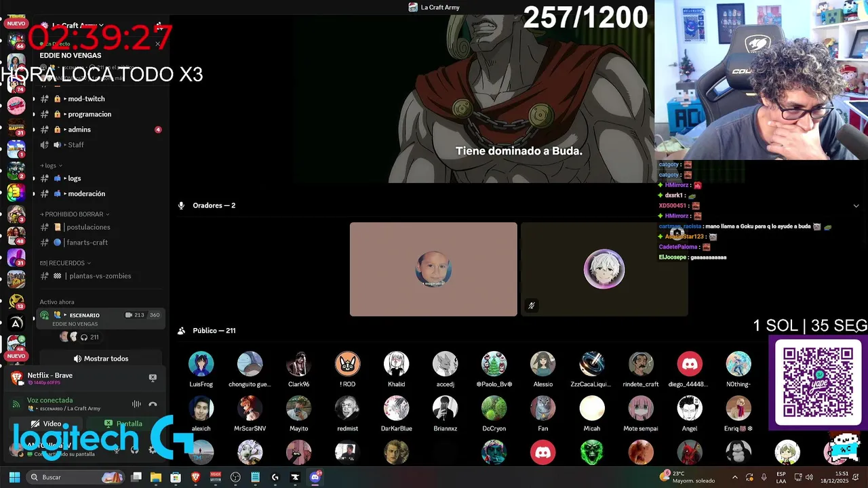The width and height of the screenshot is (868, 488).
Task: Show hidden system tray icons
Action: [734, 477]
